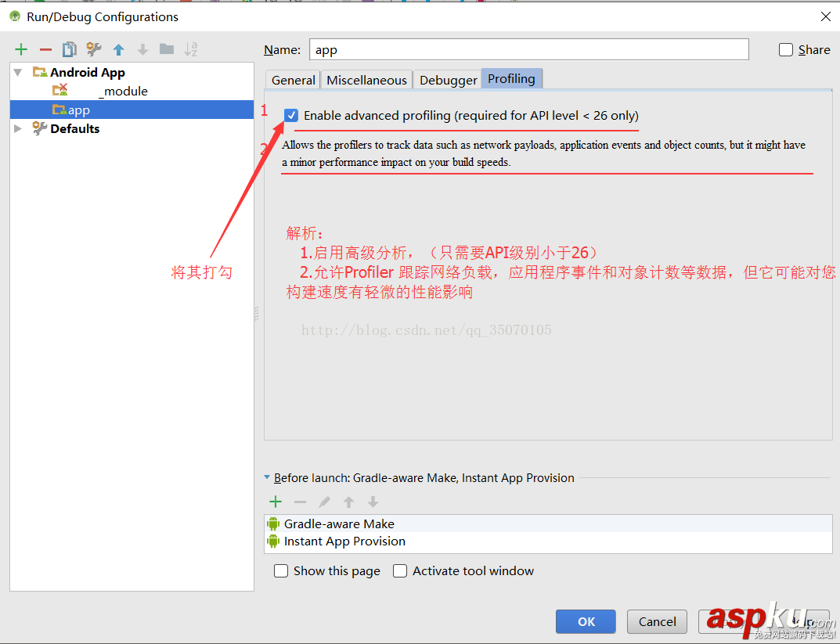Confirm settings with OK button
This screenshot has width=840, height=644.
coord(586,621)
